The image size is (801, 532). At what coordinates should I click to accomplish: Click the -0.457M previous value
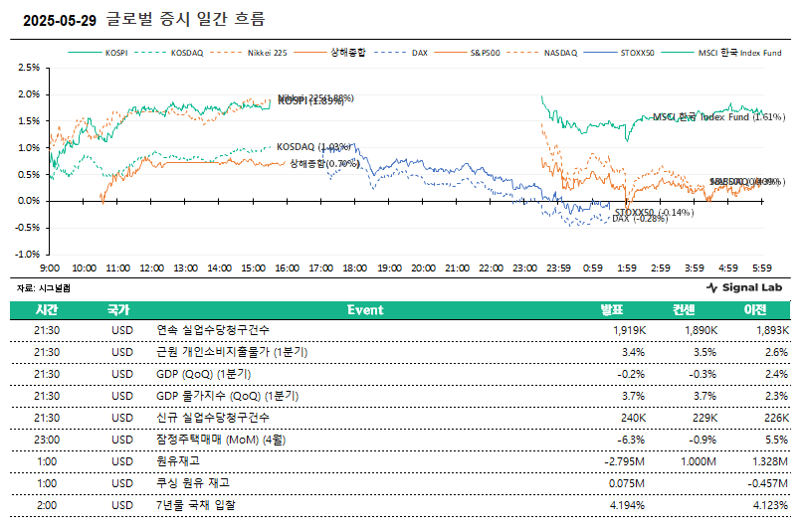point(768,483)
